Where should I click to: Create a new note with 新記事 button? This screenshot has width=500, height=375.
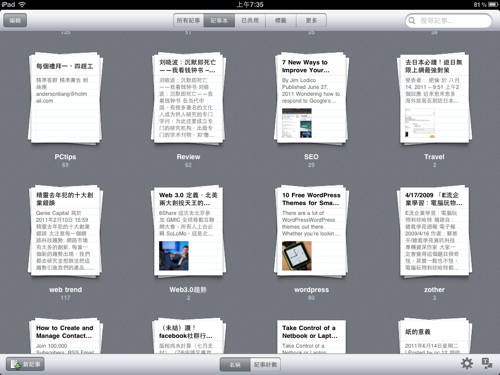(26, 364)
